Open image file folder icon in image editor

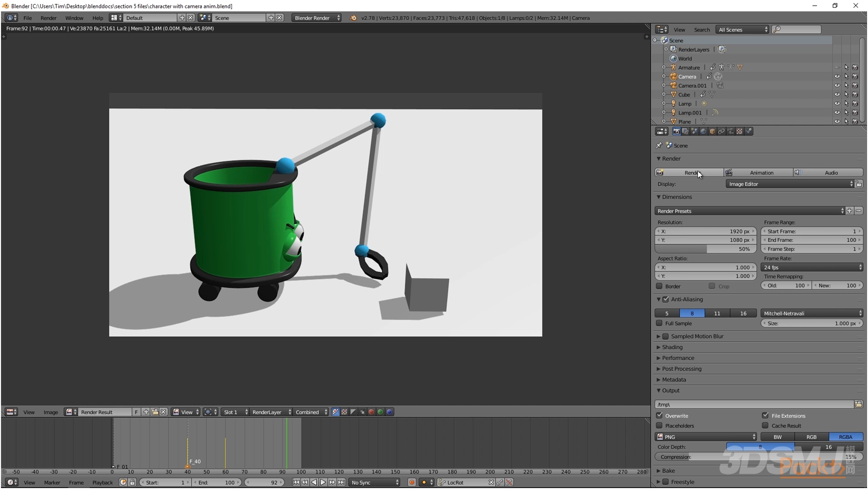tap(155, 412)
